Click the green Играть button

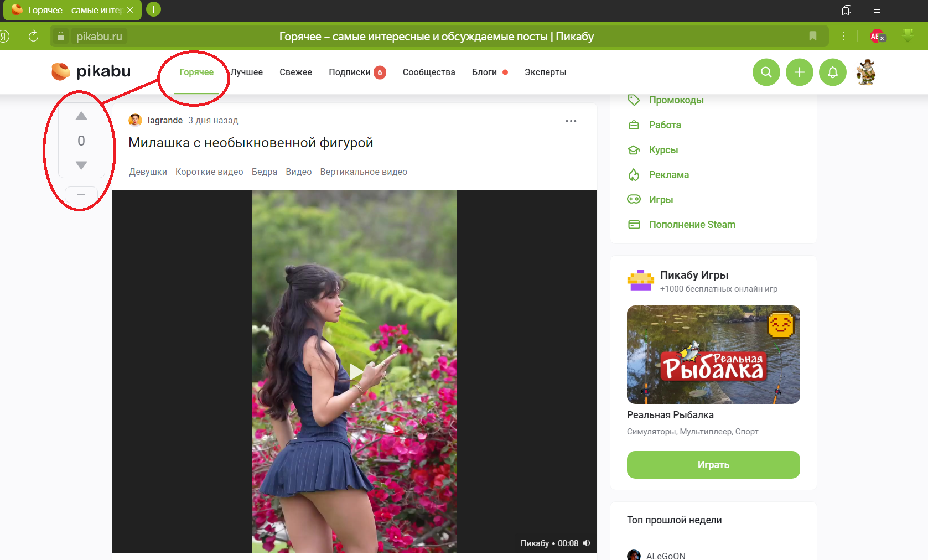click(x=713, y=465)
